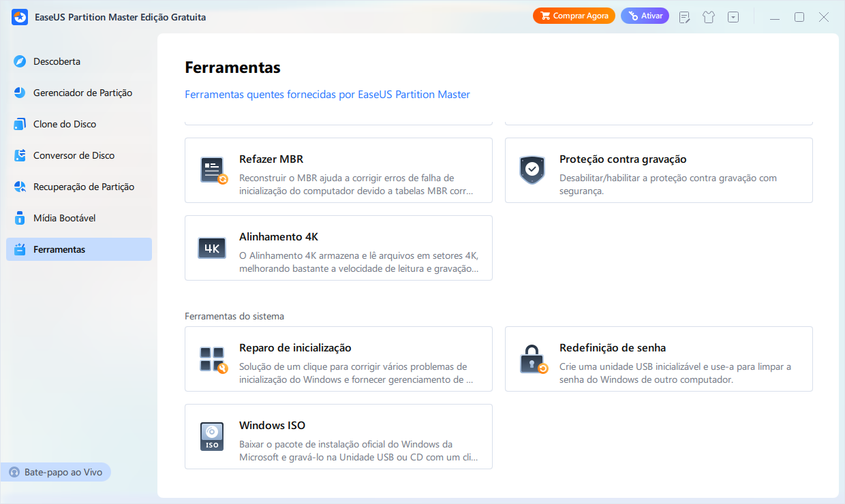Viewport: 845px width, 504px height.
Task: Click the Ferramentas quentes subtitle text
Action: tap(328, 95)
